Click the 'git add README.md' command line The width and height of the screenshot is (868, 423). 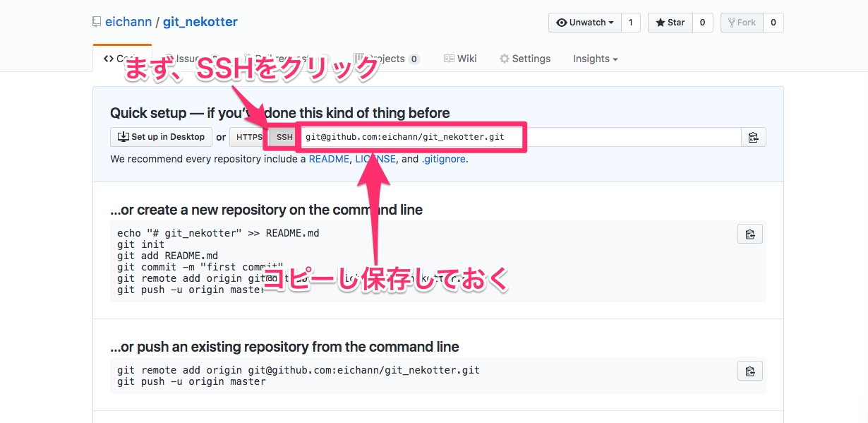point(168,256)
